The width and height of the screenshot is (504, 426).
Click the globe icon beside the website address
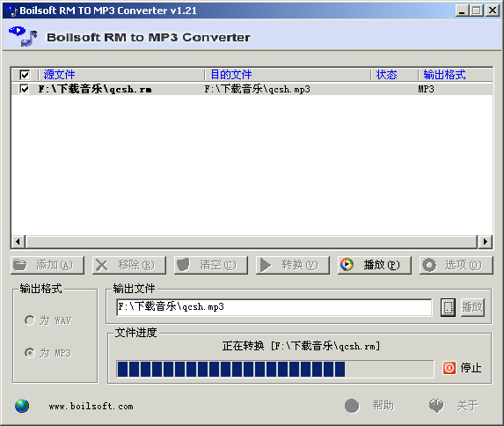coord(22,406)
